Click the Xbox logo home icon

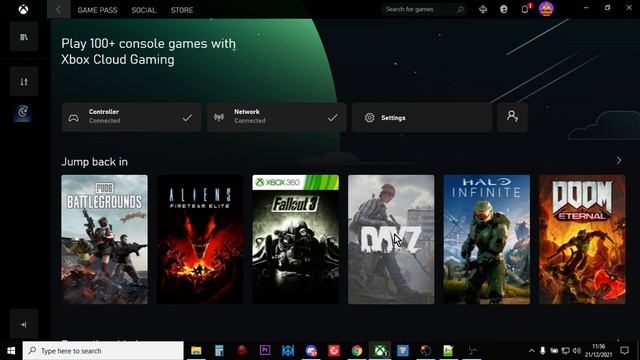(23, 9)
